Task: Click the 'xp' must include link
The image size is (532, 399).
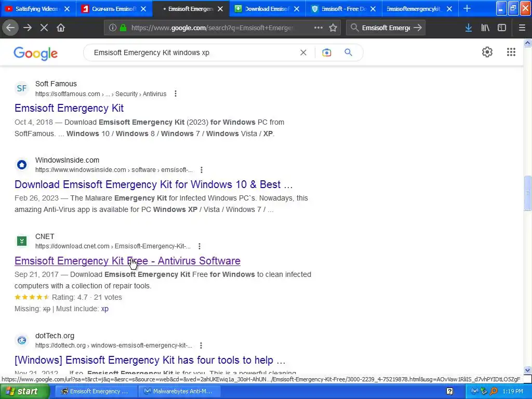Action: (105, 309)
